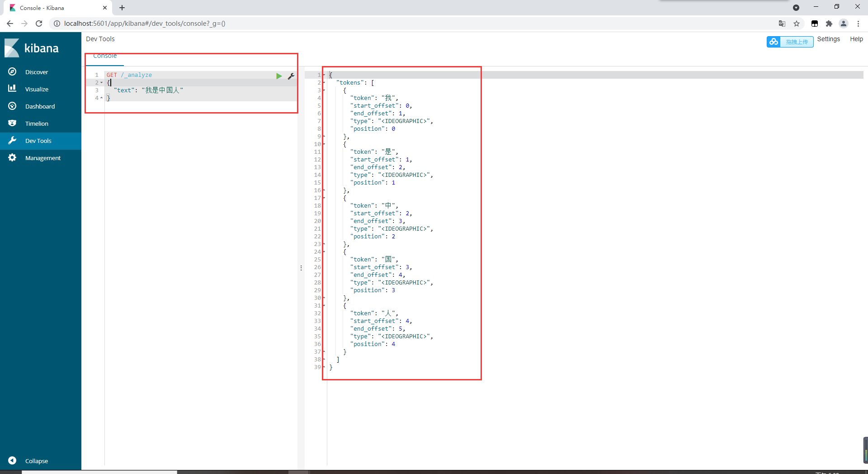Click the "token": "中" response line
868x474 pixels.
374,206
